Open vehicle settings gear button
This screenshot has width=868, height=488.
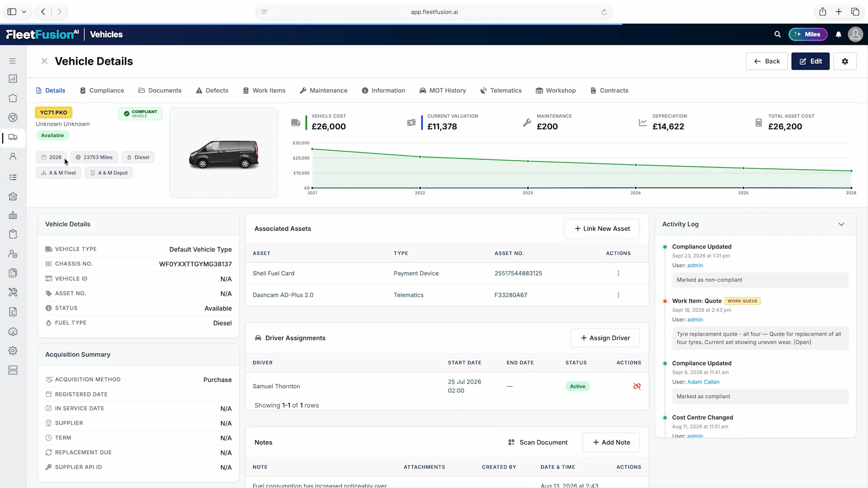(845, 61)
